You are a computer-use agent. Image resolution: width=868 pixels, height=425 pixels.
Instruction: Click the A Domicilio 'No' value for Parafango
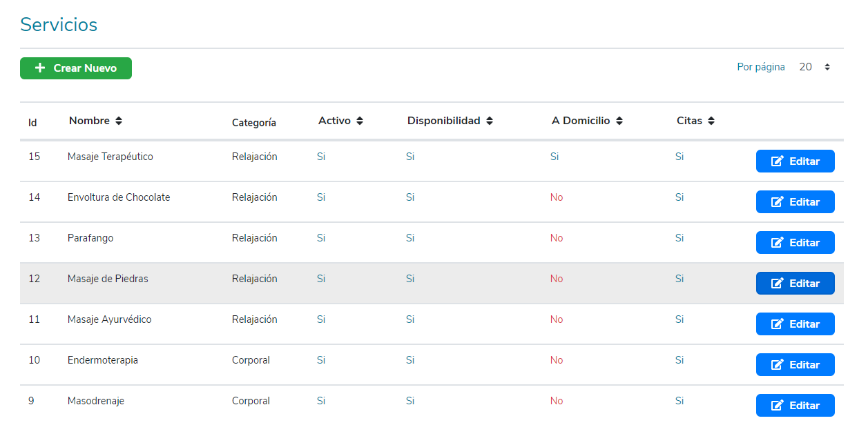[557, 238]
